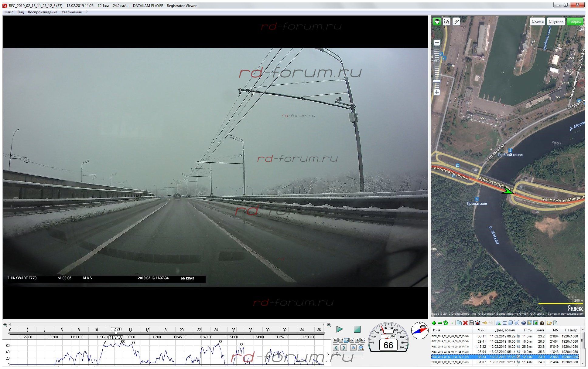
Task: Click the open folder icon in file toolbar
Action: [x=549, y=323]
